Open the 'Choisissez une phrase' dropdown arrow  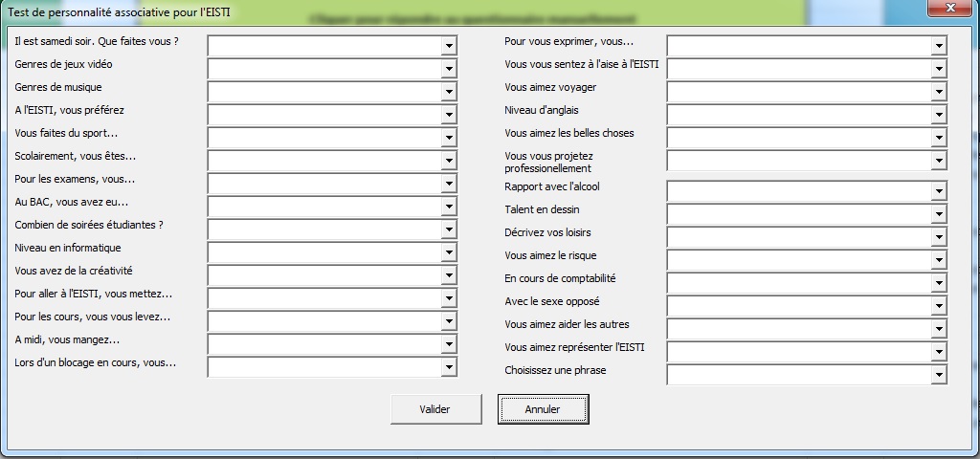pos(938,375)
